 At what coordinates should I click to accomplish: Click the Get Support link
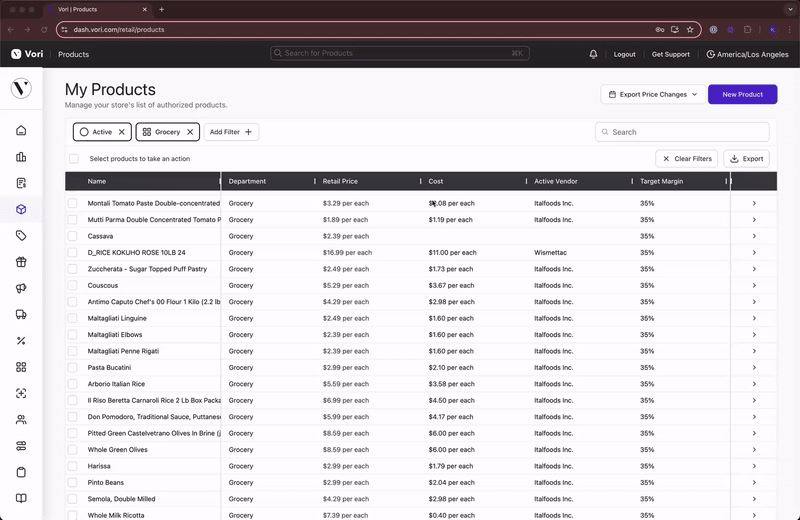point(670,54)
